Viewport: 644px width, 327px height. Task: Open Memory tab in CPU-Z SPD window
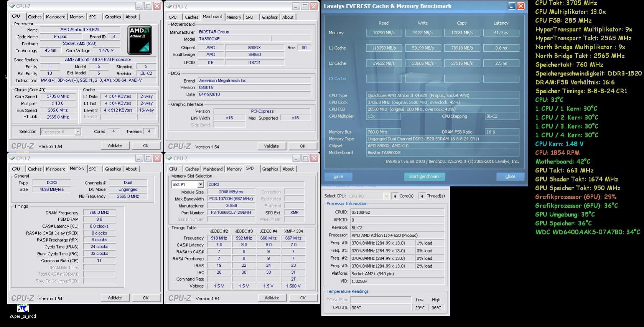(234, 169)
